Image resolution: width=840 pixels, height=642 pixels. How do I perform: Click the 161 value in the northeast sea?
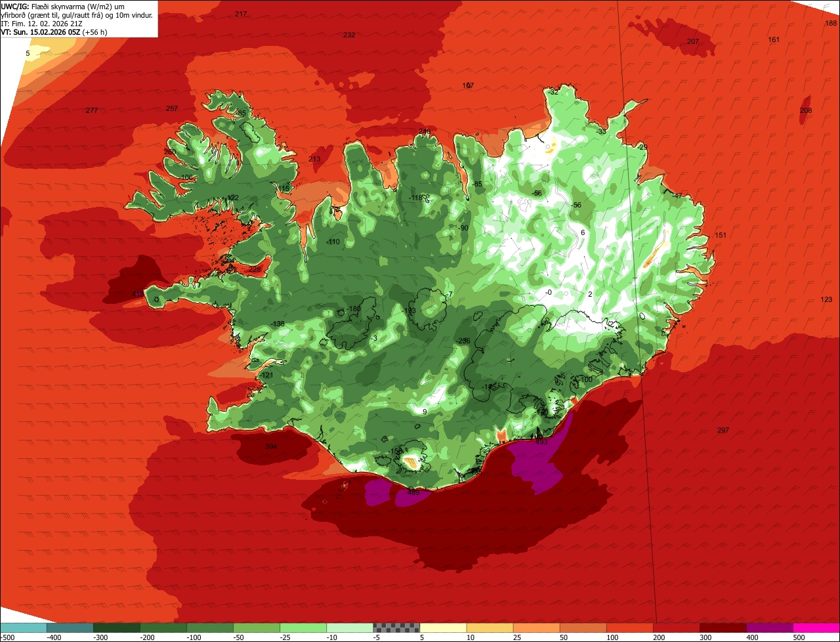click(774, 40)
